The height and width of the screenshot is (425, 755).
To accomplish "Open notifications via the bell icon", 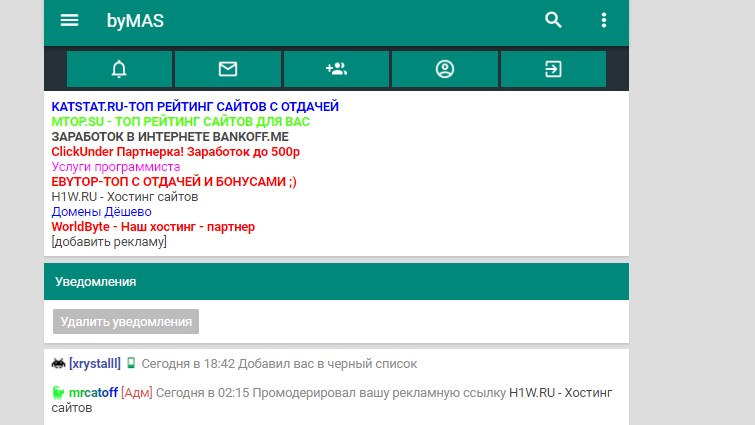I will click(x=119, y=69).
